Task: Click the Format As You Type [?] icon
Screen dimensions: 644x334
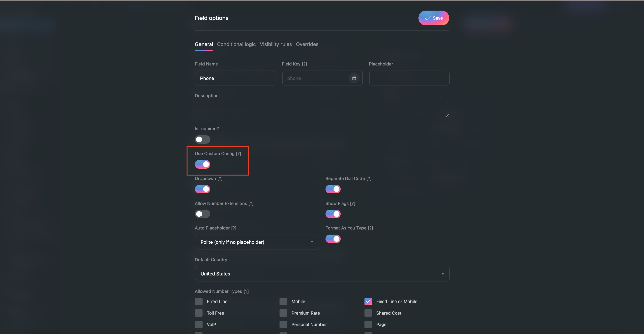Action: [x=370, y=228]
